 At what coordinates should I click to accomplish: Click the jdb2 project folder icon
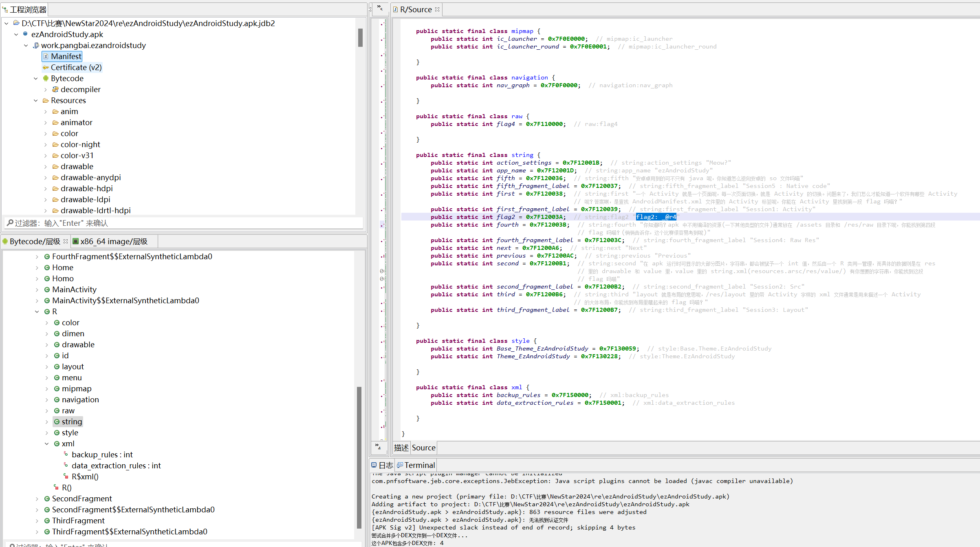[16, 23]
